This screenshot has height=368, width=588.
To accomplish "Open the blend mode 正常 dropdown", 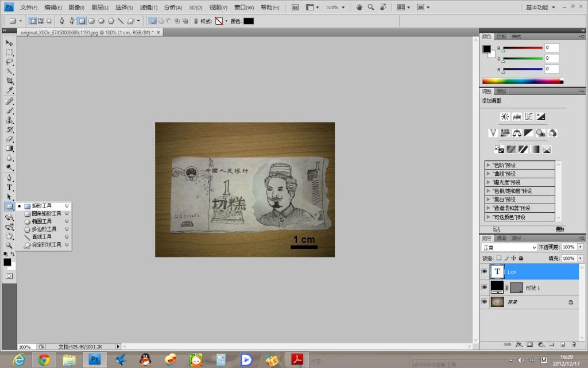I will click(509, 247).
